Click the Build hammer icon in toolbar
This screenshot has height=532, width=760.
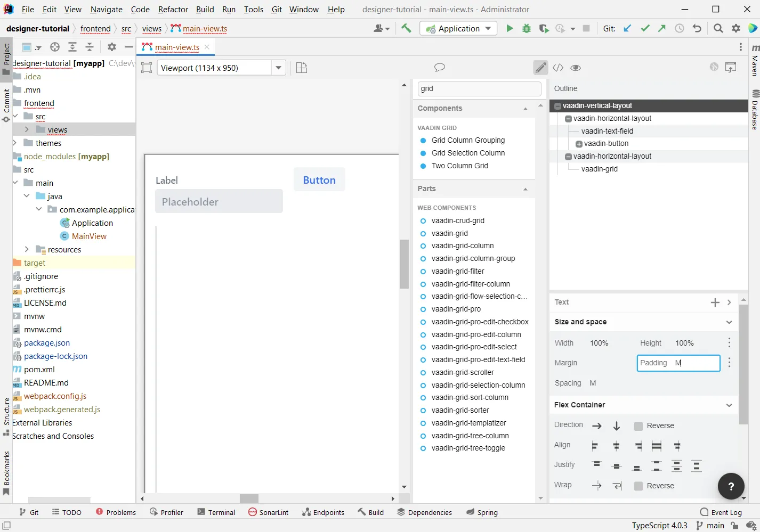click(407, 29)
